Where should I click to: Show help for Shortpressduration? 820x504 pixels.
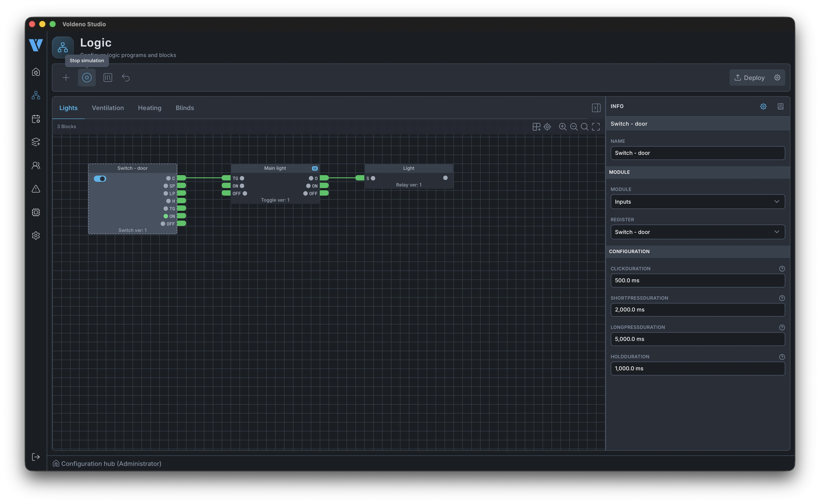pos(782,298)
